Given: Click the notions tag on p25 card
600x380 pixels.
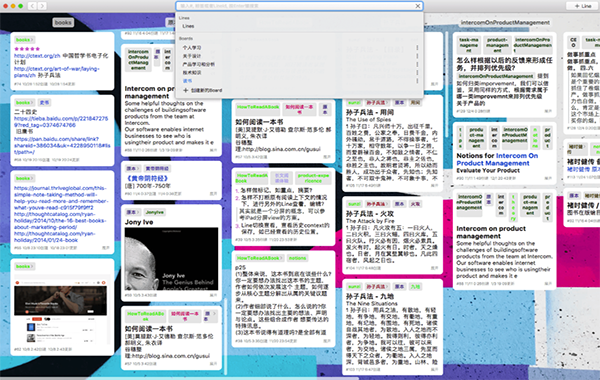Looking at the screenshot, I should coord(297,258).
